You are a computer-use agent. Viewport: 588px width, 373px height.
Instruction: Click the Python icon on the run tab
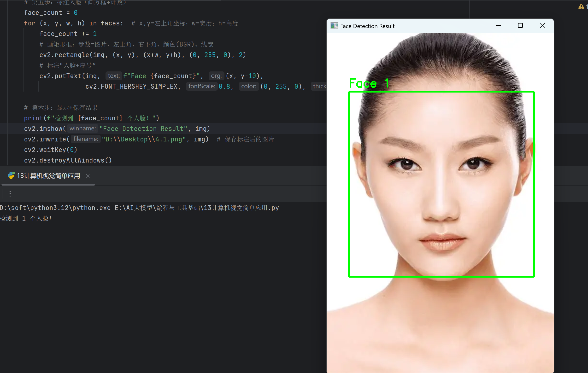coord(11,175)
